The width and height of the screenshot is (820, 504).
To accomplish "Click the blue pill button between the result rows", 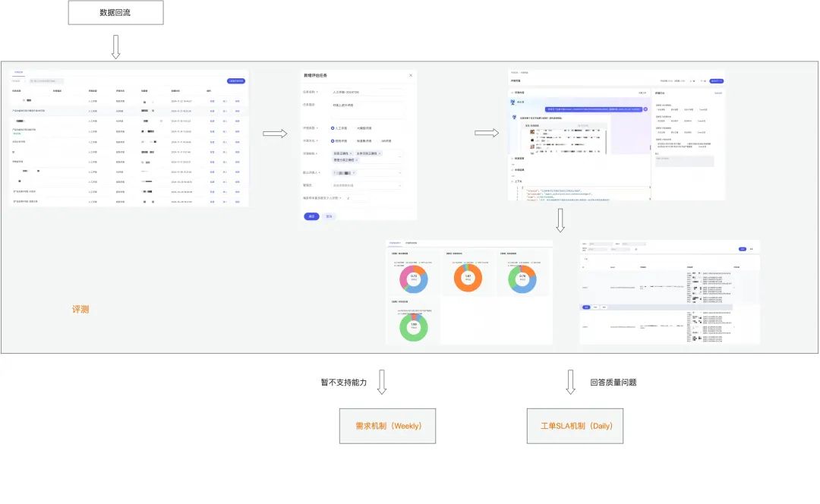I will coord(586,307).
